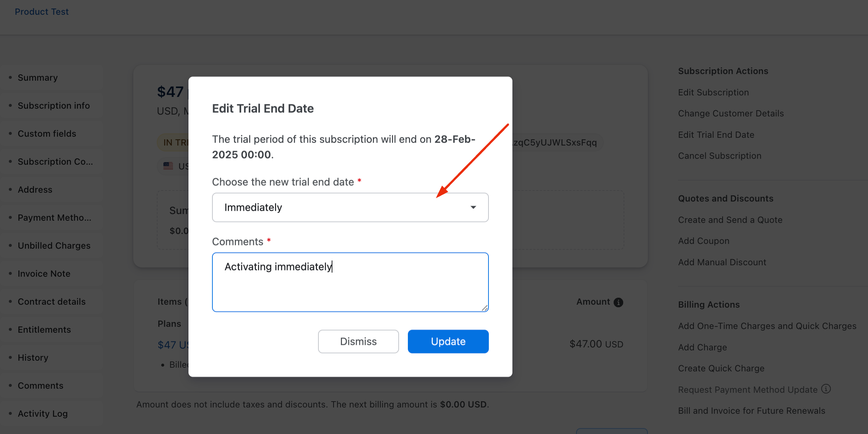868x434 pixels.
Task: Click Add Manual Discount link
Action: pos(722,262)
